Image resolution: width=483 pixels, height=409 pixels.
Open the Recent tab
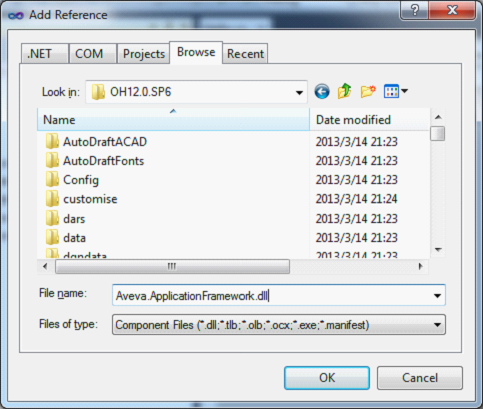pos(245,54)
